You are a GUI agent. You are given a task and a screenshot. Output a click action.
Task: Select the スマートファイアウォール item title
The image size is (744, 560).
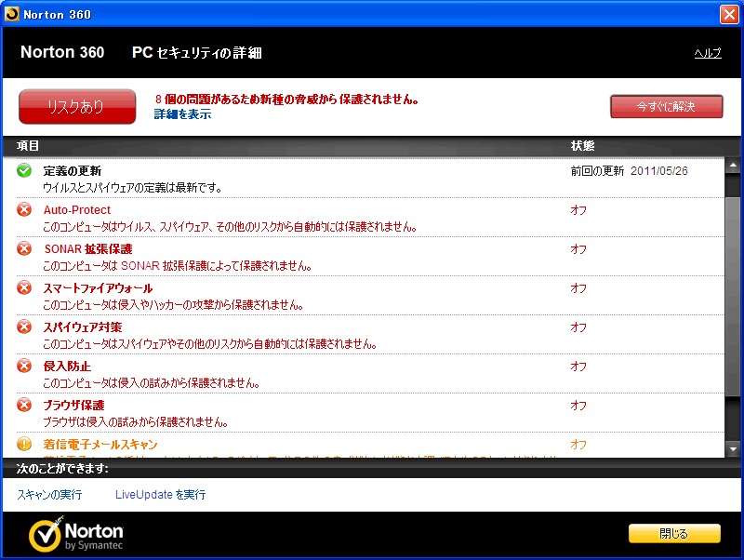pos(99,288)
